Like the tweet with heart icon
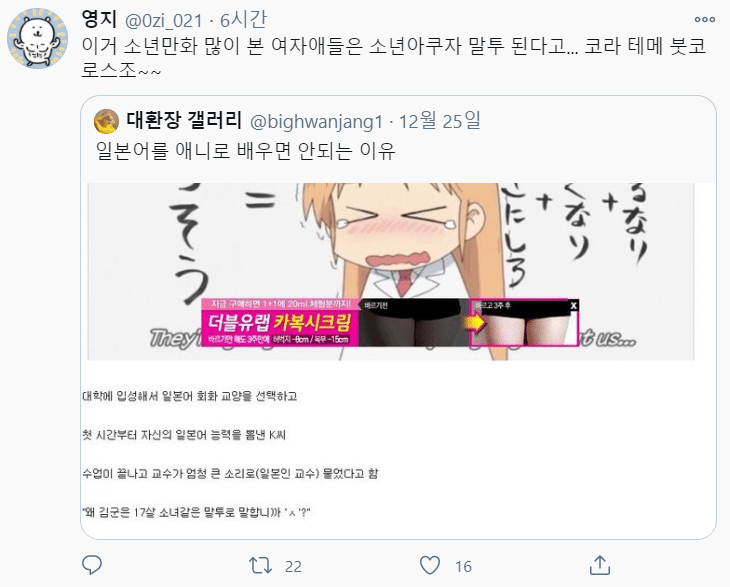 click(x=430, y=566)
